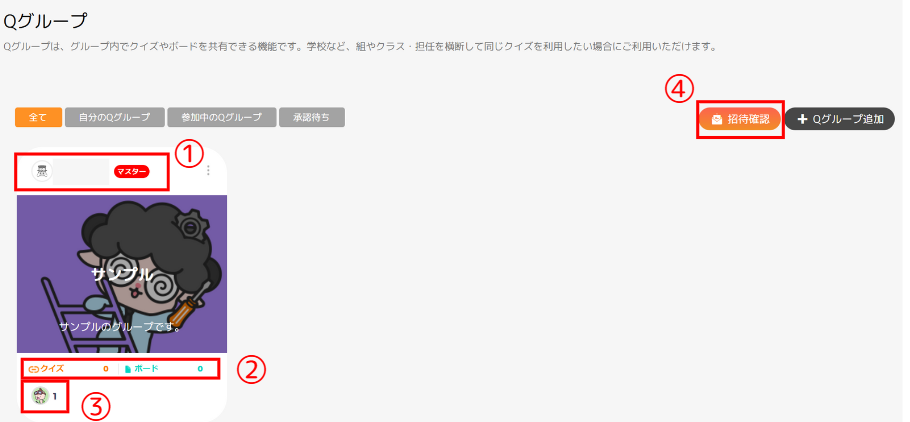Open the 招待確認 button

click(740, 120)
